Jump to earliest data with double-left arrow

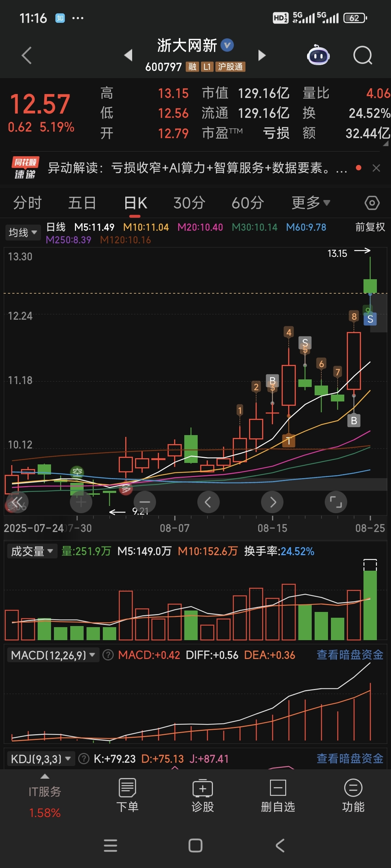[x=17, y=502]
